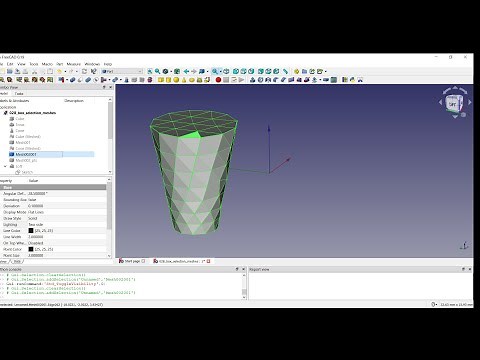This screenshot has height=360, width=480.
Task: Open the Windows menu
Action: click(92, 64)
